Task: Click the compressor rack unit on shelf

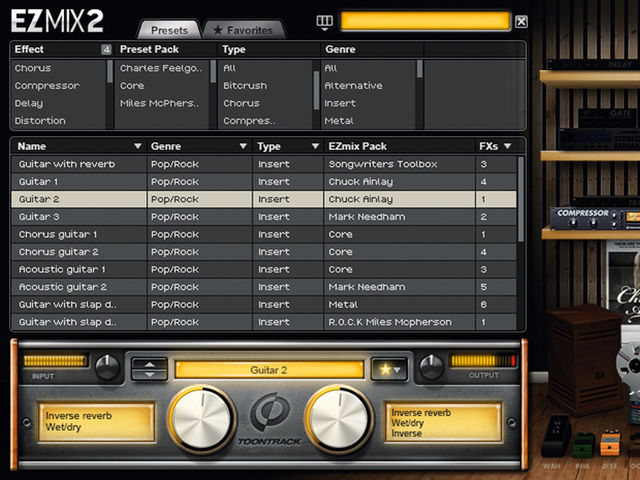Action: 595,218
